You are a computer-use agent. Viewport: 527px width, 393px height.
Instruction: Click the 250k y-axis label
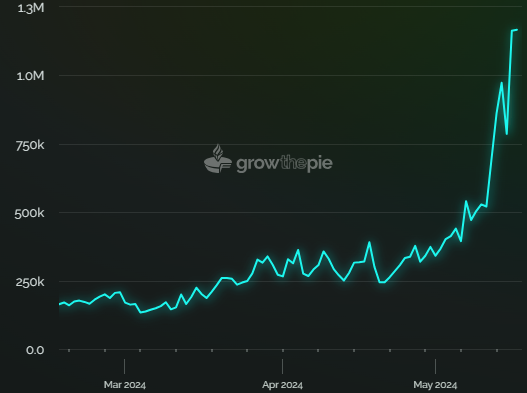tap(30, 282)
